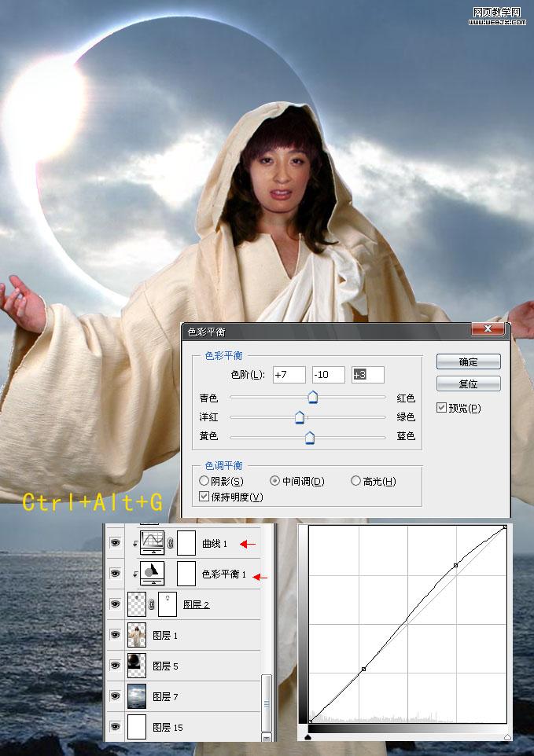
Task: Click the 洋红-绿色 slider handle
Action: click(x=300, y=417)
